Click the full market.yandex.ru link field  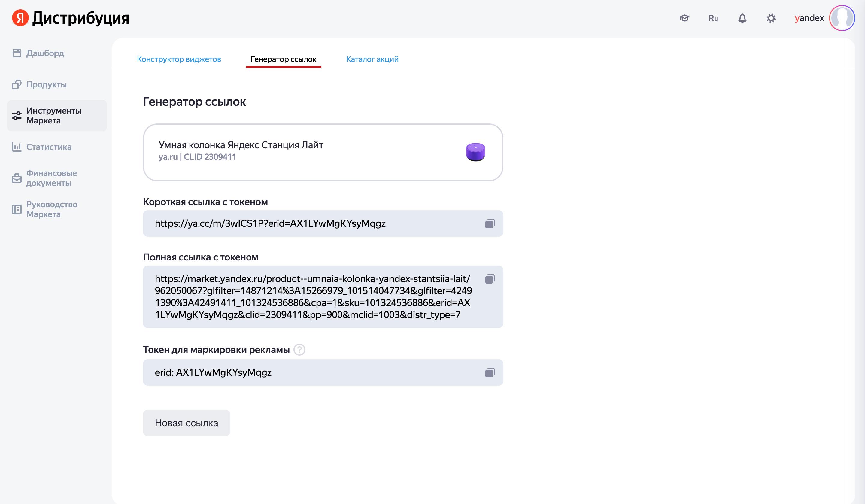[323, 297]
